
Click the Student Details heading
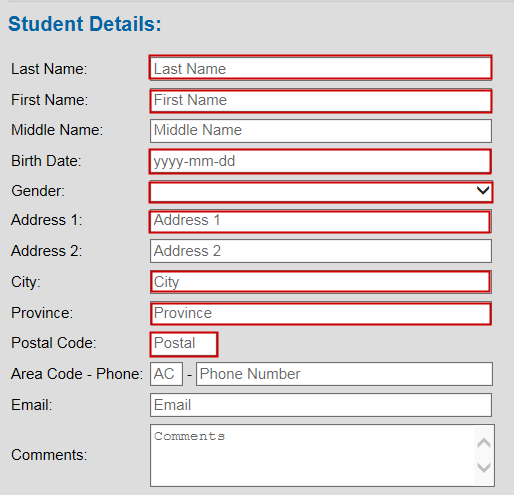coord(85,24)
